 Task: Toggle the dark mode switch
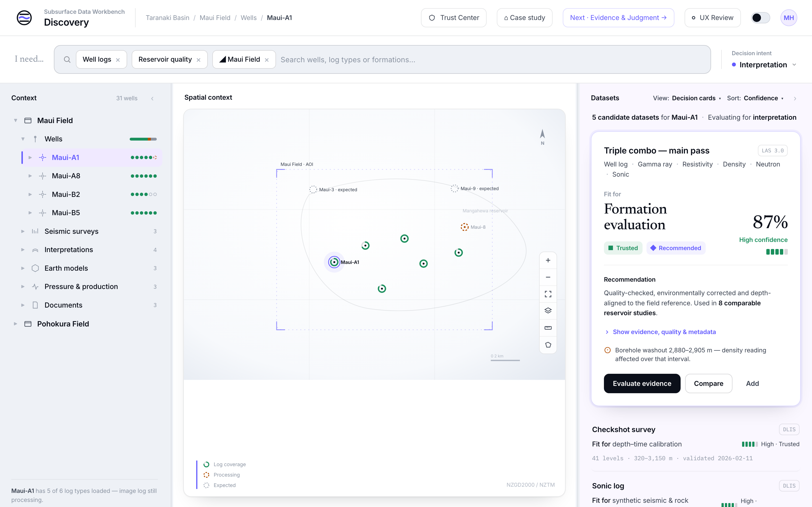click(x=760, y=18)
